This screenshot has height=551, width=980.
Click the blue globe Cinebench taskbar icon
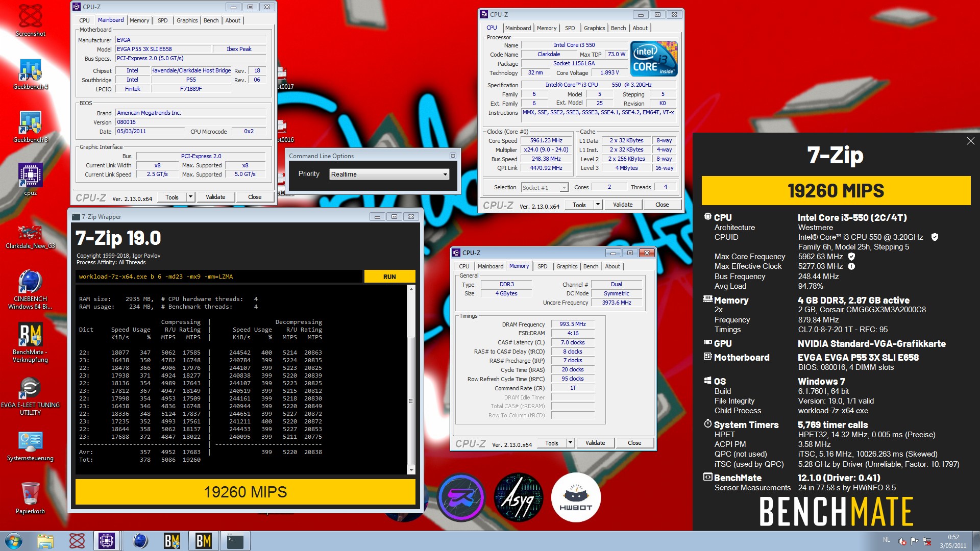[140, 541]
